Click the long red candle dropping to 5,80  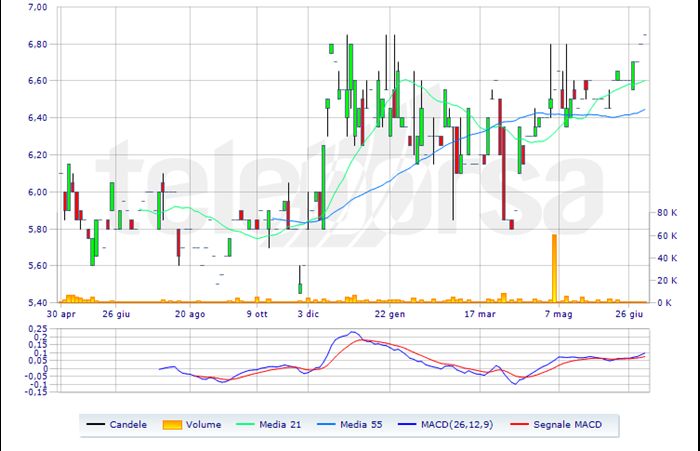[503, 173]
